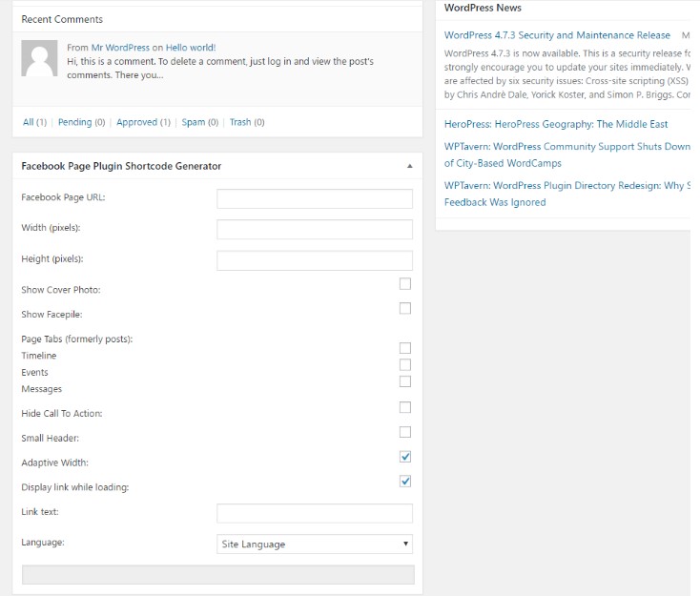Click the commenter avatar thumbnail
Viewport: 700px width, 596px height.
click(38, 59)
